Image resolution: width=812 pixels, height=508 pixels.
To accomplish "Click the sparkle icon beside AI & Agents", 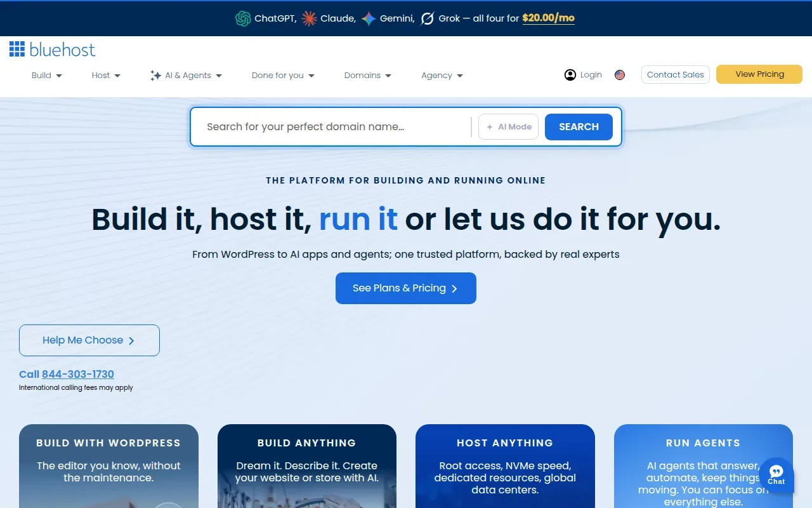I will (155, 76).
